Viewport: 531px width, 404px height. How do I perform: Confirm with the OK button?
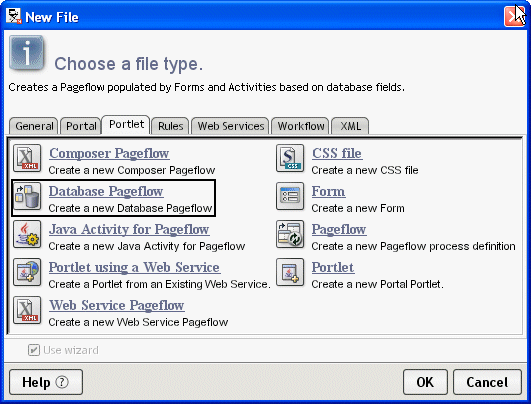[425, 382]
